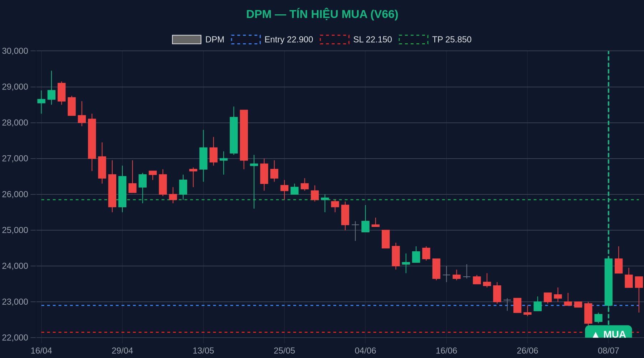Click the blue dashed Entry legend swatch

pyautogui.click(x=246, y=39)
